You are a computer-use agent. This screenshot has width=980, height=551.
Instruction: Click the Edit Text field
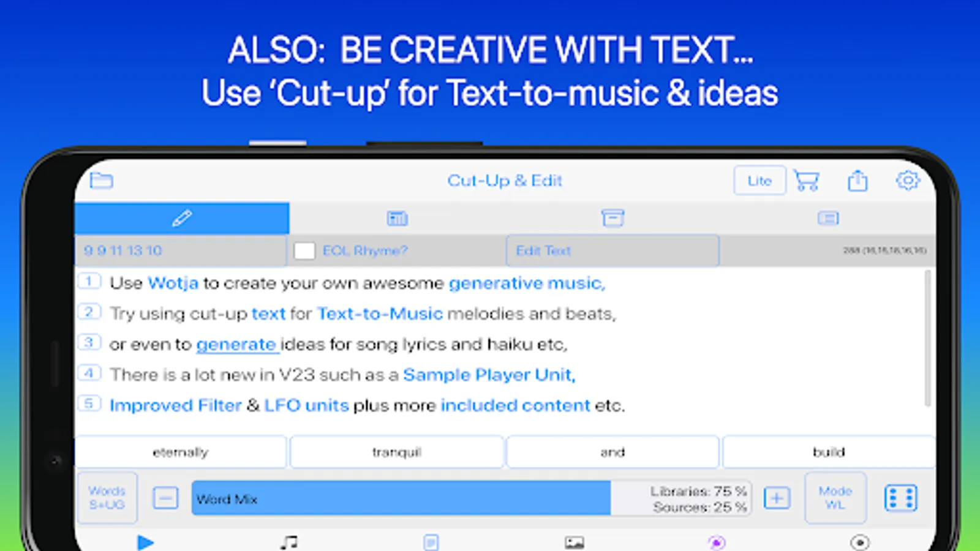[x=612, y=250]
